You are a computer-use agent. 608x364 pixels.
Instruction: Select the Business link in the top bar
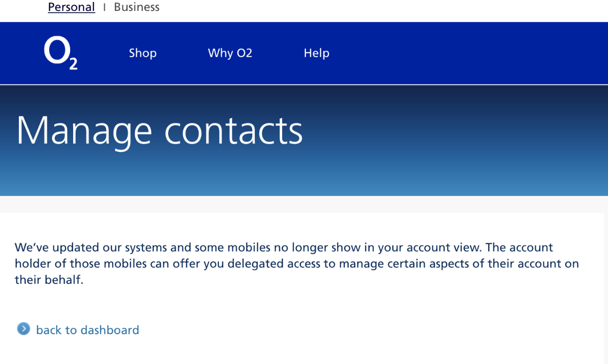[x=136, y=7]
